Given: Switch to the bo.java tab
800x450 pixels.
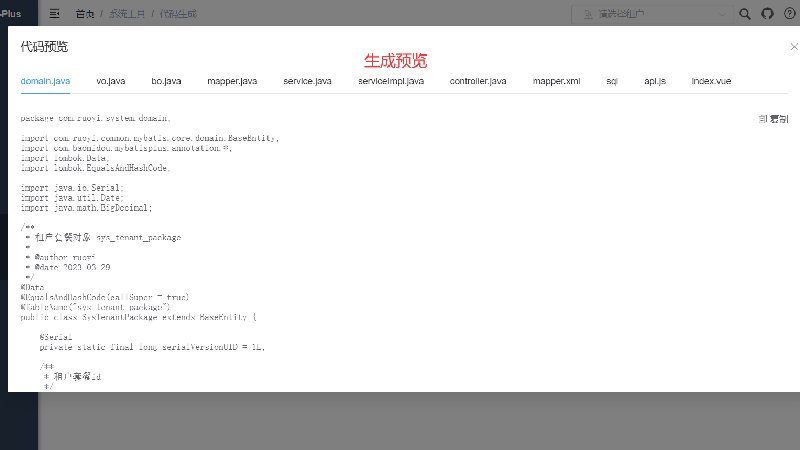Looking at the screenshot, I should (x=166, y=81).
